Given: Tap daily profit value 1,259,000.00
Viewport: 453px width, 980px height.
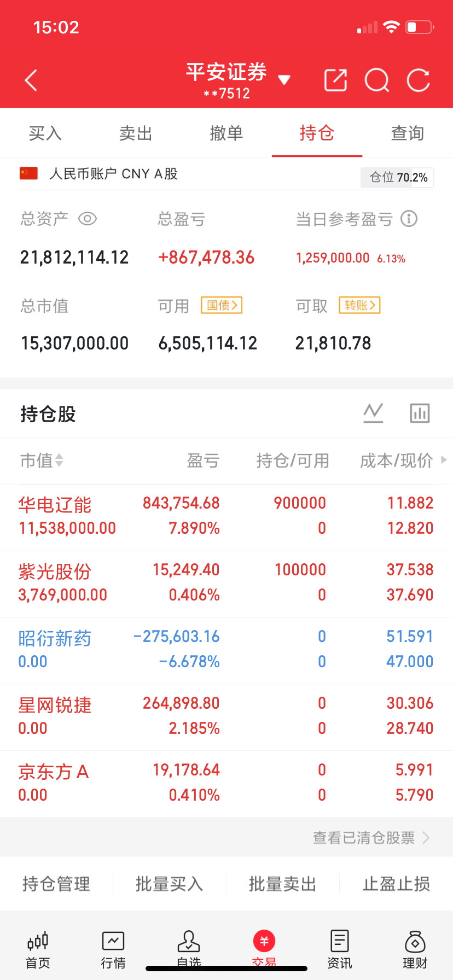Looking at the screenshot, I should click(x=333, y=258).
